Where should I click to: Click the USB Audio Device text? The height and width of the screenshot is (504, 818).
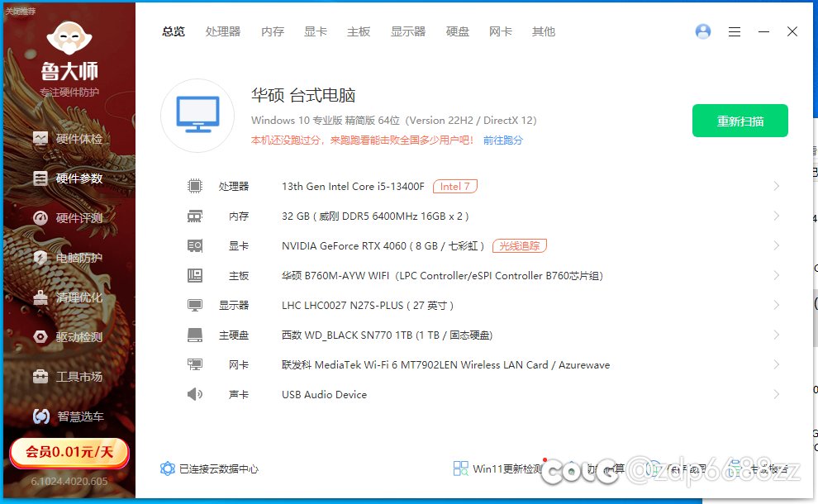325,394
